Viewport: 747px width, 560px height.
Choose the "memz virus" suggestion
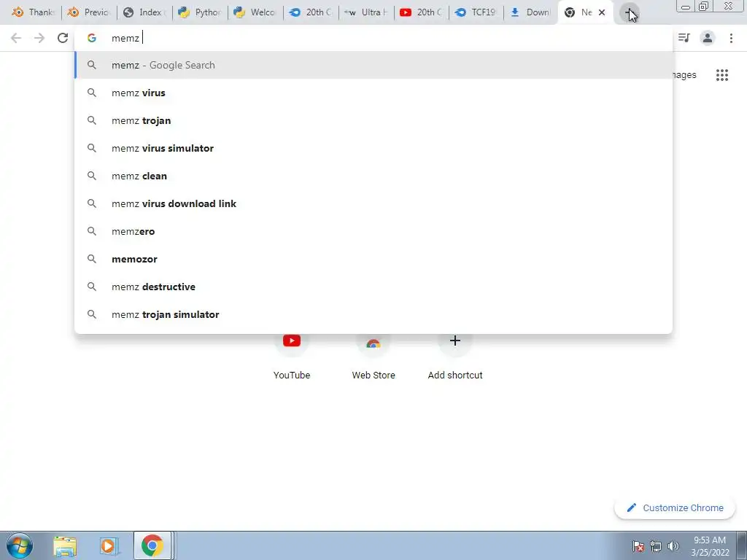373,93
